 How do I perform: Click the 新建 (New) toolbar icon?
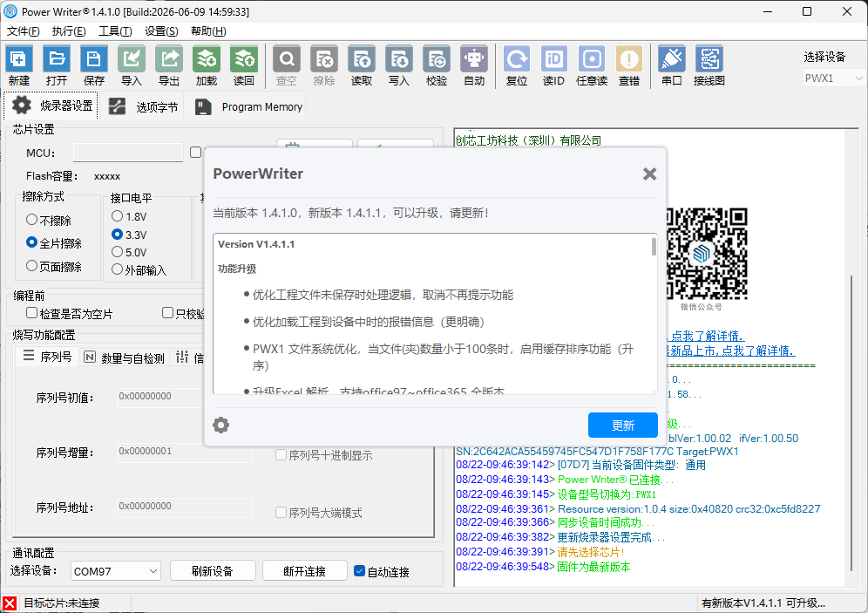pos(19,65)
